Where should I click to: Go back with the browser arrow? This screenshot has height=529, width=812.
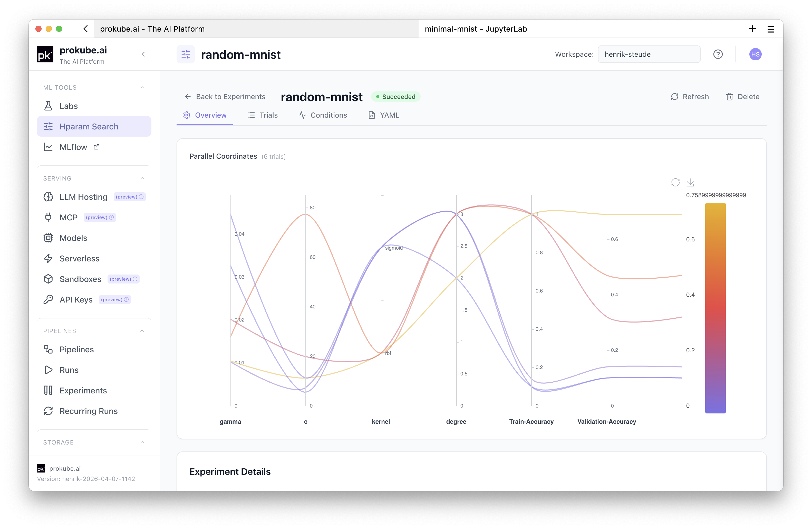(86, 29)
